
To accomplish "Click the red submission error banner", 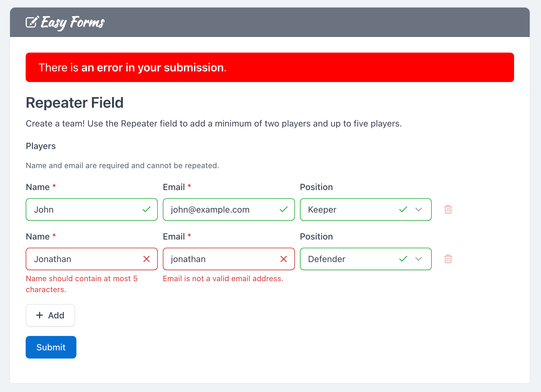I will (270, 67).
